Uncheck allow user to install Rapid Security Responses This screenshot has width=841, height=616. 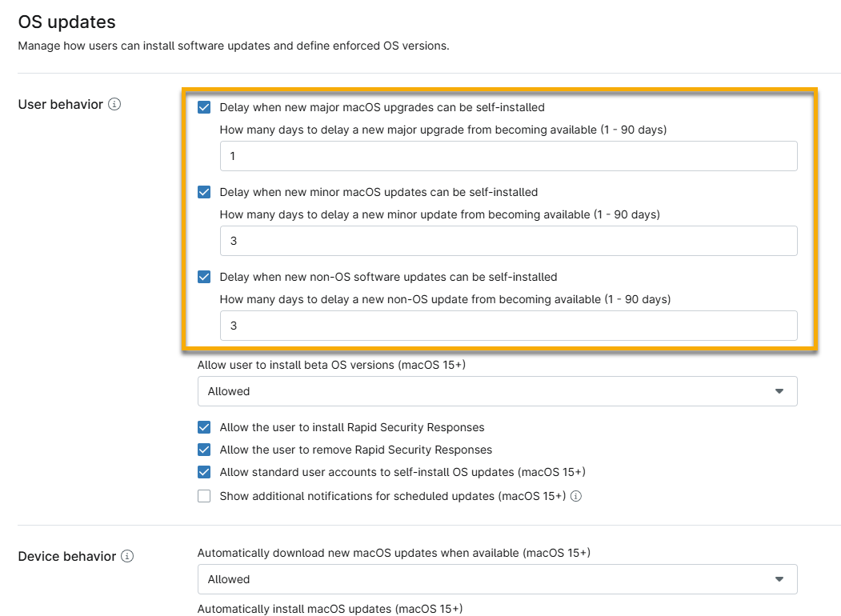[204, 427]
